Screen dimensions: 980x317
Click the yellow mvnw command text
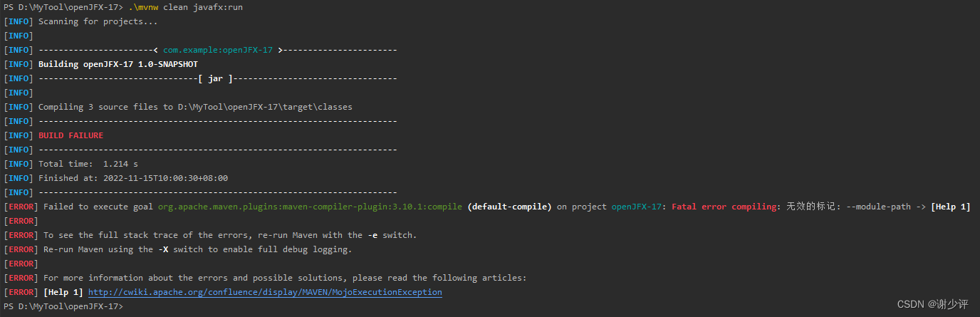pyautogui.click(x=148, y=7)
